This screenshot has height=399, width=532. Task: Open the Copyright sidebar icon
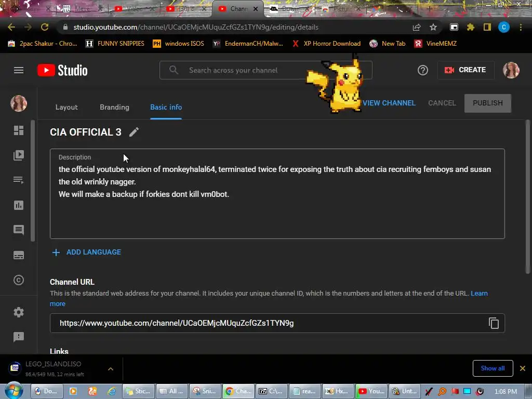point(19,280)
